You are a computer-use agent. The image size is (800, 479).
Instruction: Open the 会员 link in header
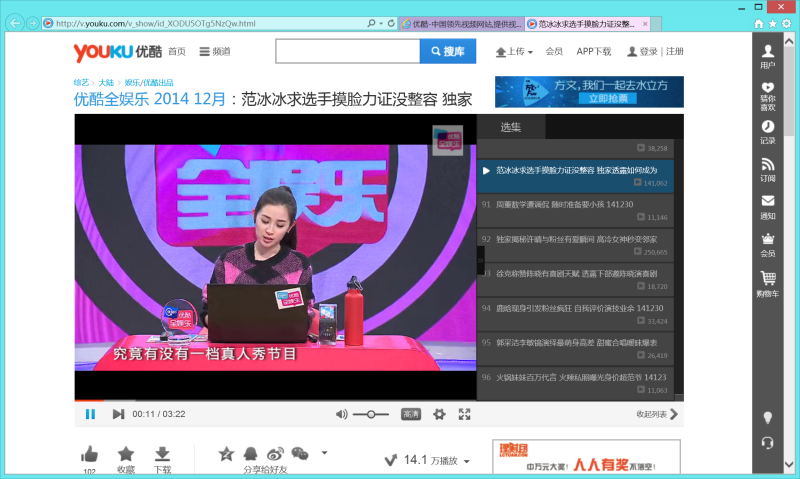(x=554, y=52)
